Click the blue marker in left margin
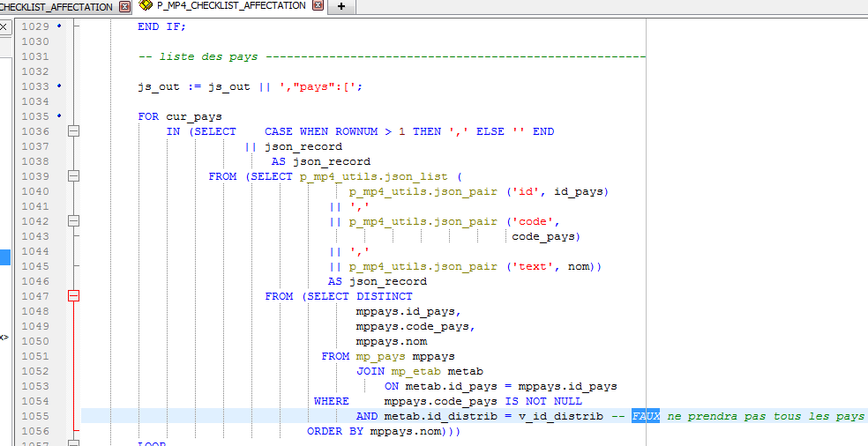The image size is (868, 446). 4,257
